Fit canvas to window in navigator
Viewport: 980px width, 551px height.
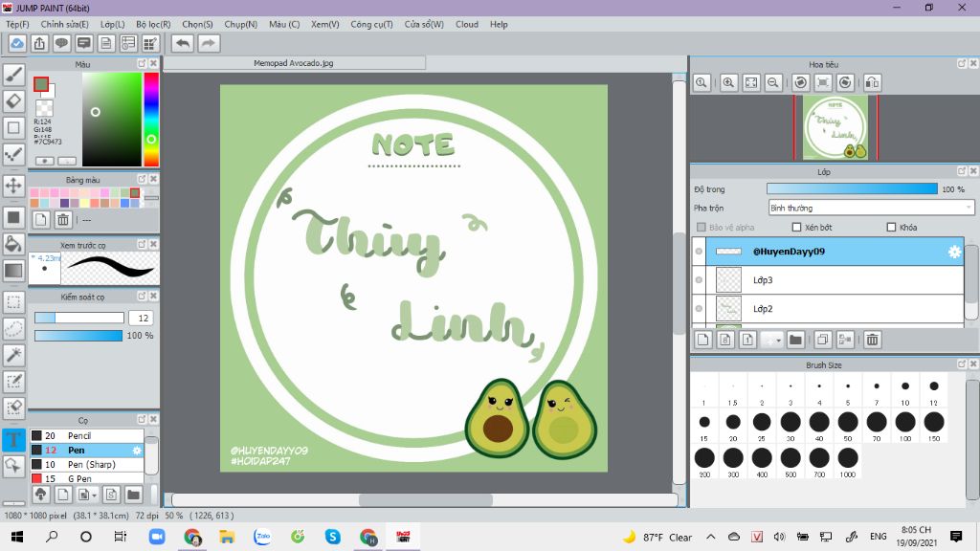tap(751, 82)
